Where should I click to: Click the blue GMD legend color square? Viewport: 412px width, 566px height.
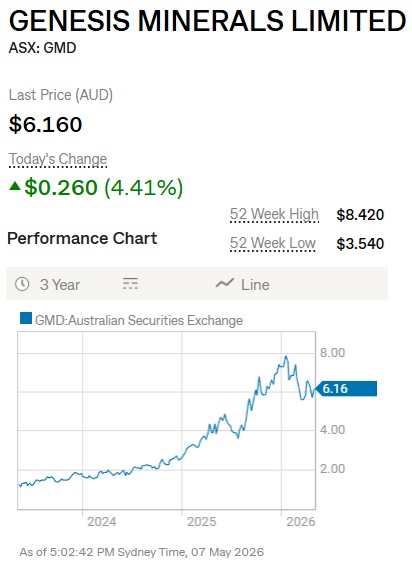tap(26, 318)
